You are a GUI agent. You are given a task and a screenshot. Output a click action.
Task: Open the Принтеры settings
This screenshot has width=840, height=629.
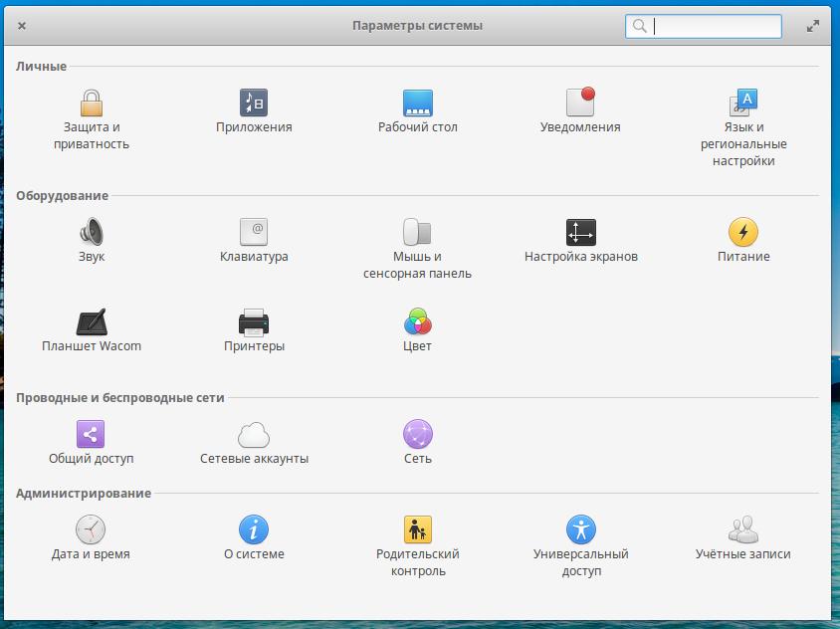(254, 322)
